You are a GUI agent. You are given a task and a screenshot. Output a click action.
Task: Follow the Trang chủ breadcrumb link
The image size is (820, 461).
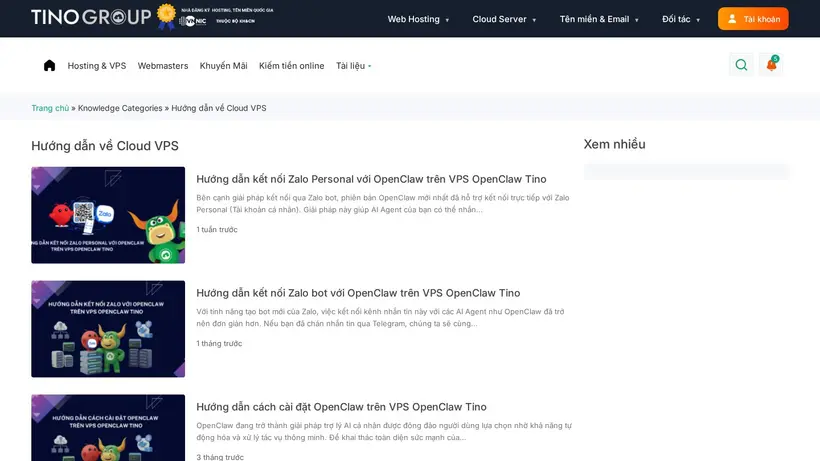[50, 108]
